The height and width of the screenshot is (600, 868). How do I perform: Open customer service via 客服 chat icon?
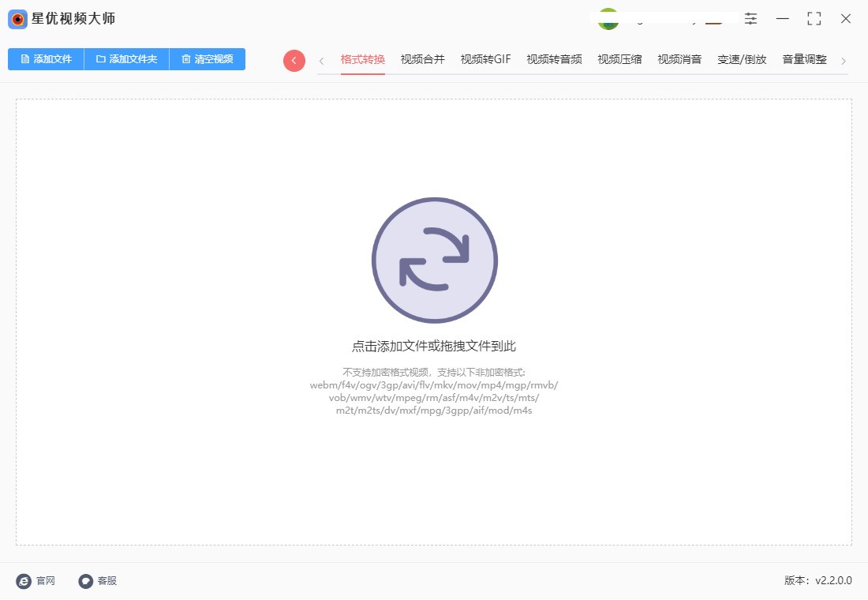tap(85, 581)
